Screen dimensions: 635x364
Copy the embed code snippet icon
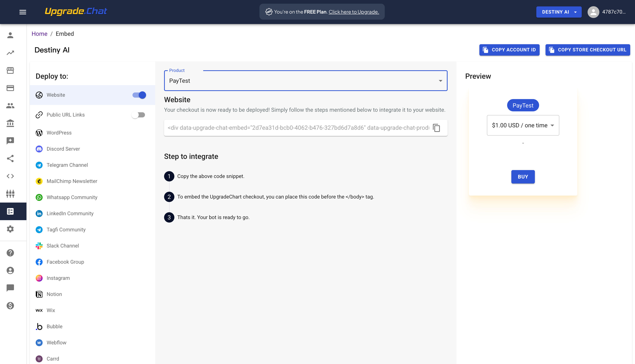pyautogui.click(x=436, y=128)
